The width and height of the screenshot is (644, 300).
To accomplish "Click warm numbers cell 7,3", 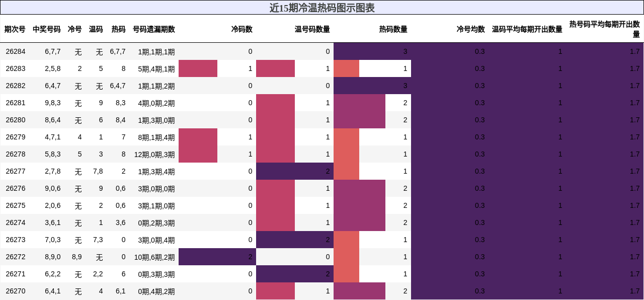I will coord(98,240).
